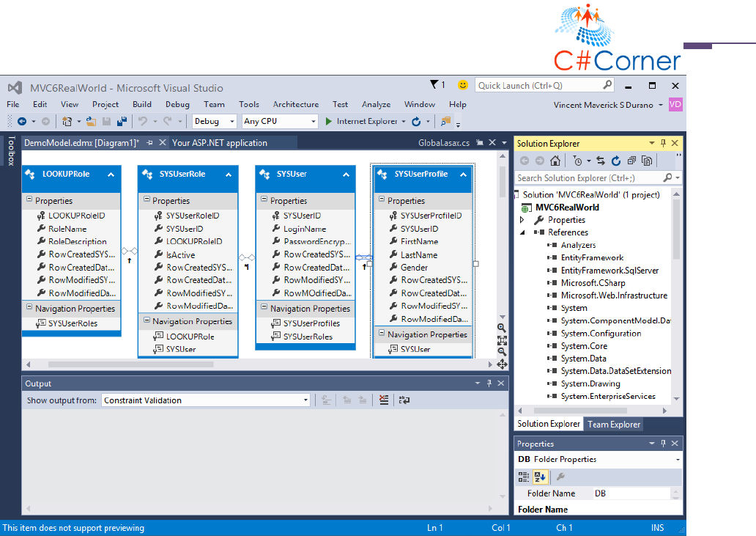Viewport: 756px width, 536px height.
Task: Close the DemoModel.edmx tab
Action: pyautogui.click(x=163, y=142)
